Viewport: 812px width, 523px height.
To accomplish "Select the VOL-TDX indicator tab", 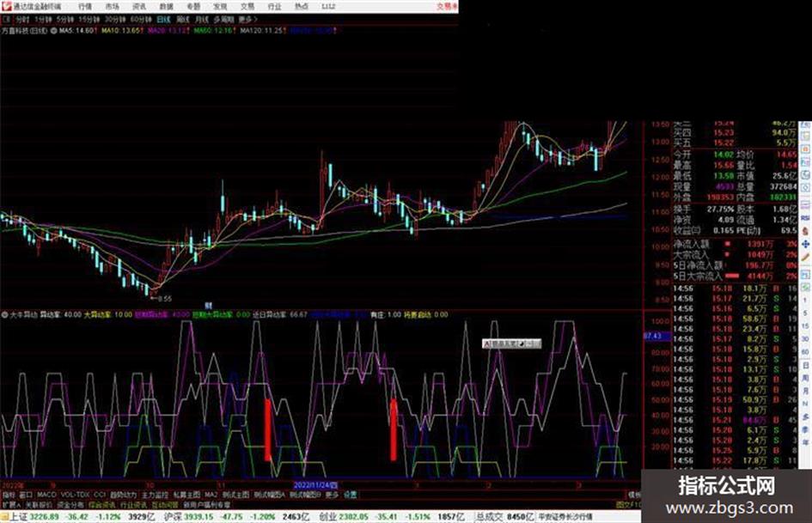I will click(x=75, y=495).
